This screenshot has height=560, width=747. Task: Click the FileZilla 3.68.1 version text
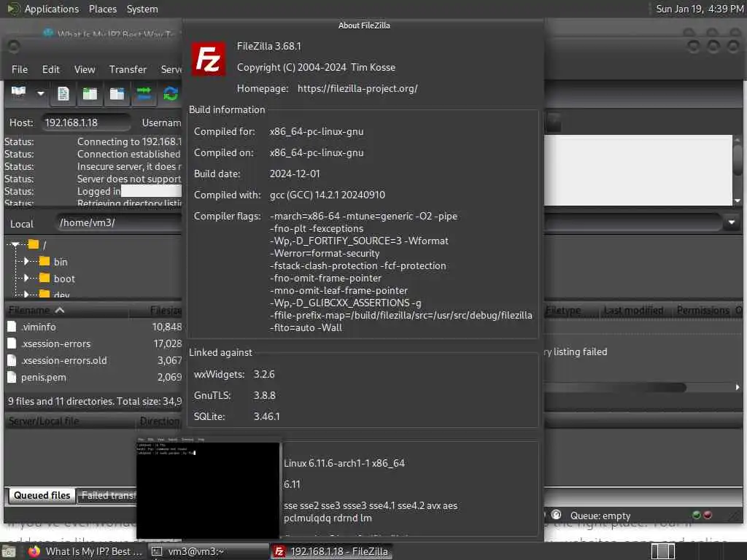click(x=268, y=46)
